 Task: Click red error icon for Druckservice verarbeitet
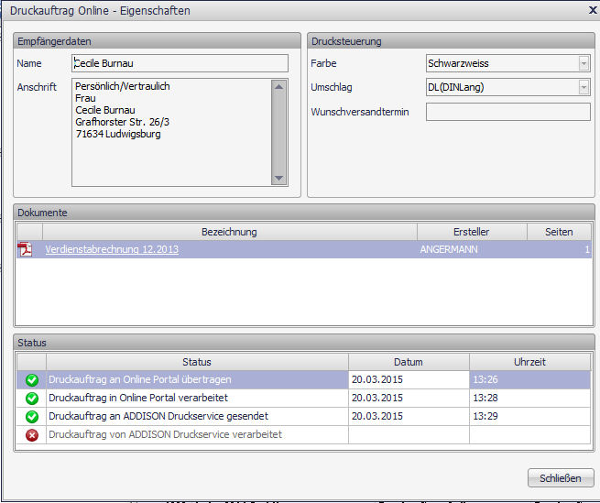32,435
